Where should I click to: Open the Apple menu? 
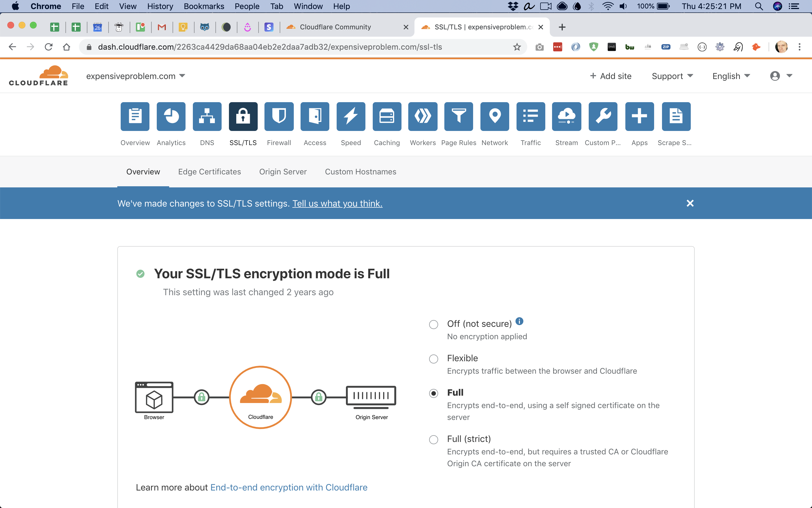coord(16,6)
